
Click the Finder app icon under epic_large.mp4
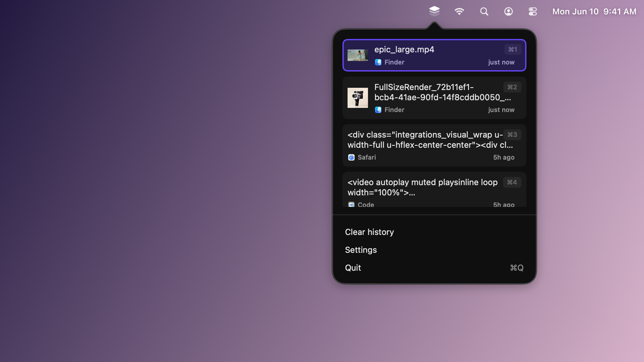click(x=378, y=62)
